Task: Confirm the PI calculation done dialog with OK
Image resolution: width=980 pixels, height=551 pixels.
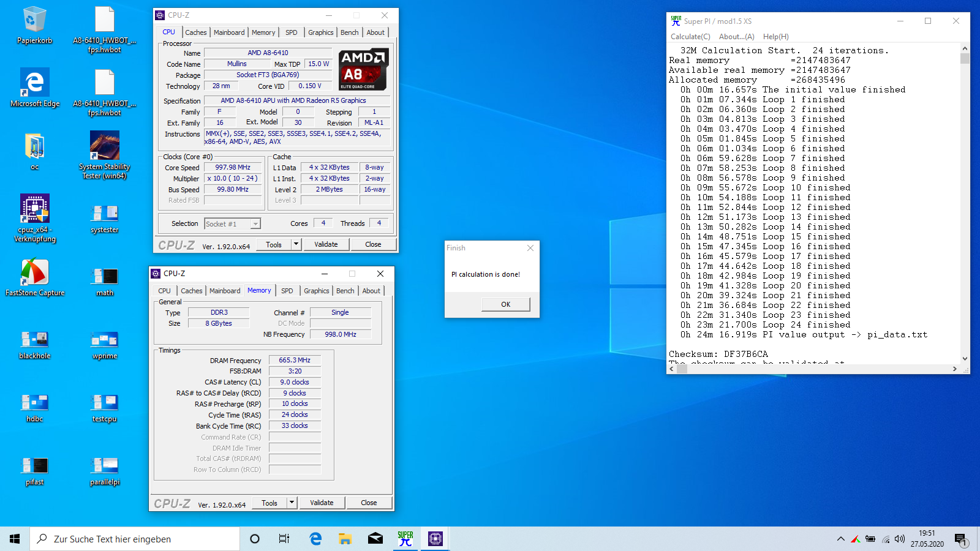Action: [506, 304]
